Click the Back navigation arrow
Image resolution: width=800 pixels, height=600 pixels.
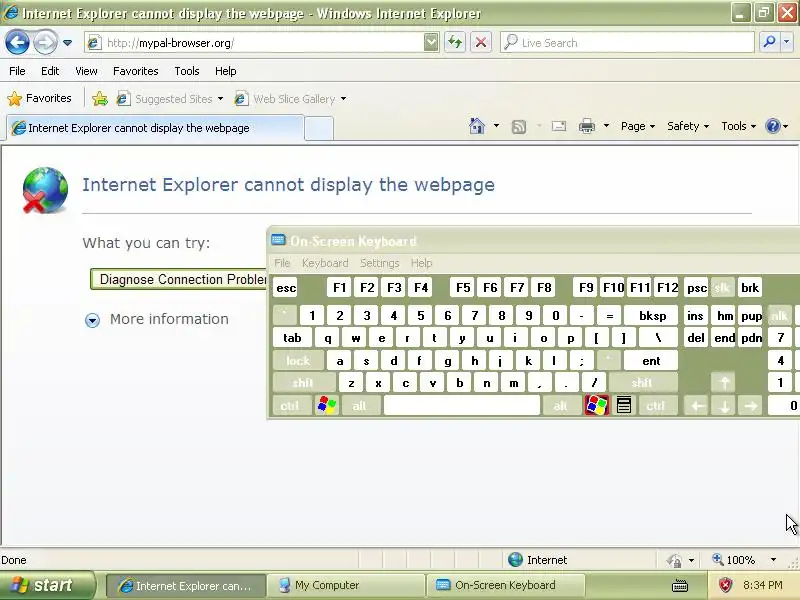[x=17, y=42]
